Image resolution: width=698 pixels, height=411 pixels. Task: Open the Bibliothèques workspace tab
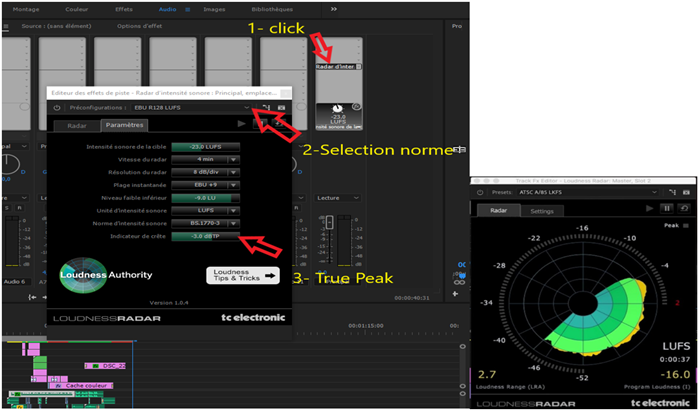pos(272,9)
